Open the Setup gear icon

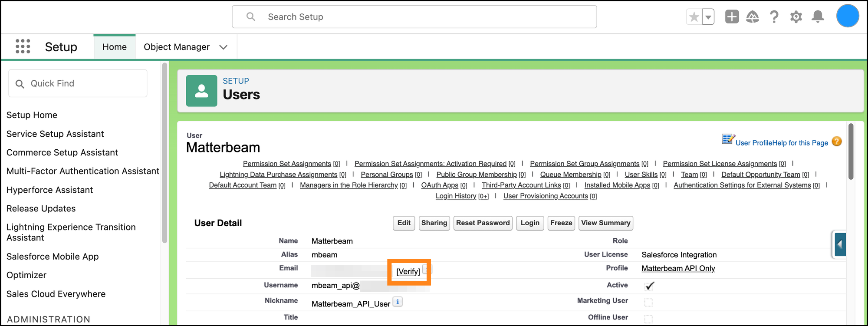(x=796, y=17)
